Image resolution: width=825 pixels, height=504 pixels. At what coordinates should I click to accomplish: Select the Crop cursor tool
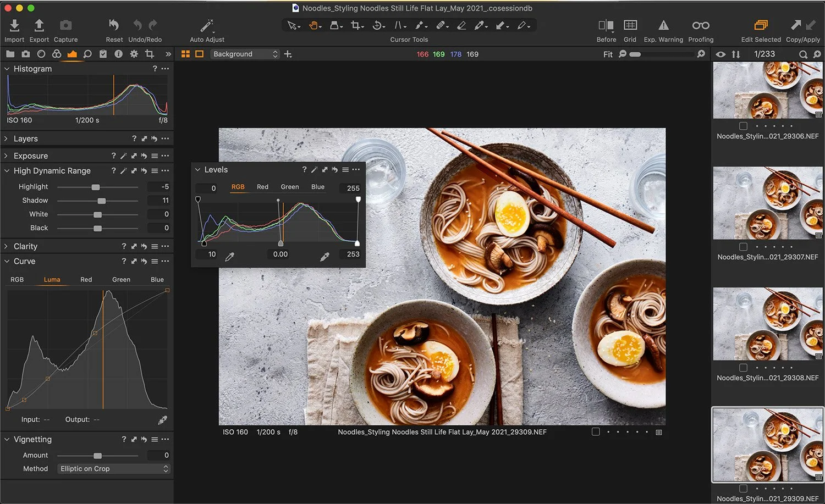pos(356,25)
